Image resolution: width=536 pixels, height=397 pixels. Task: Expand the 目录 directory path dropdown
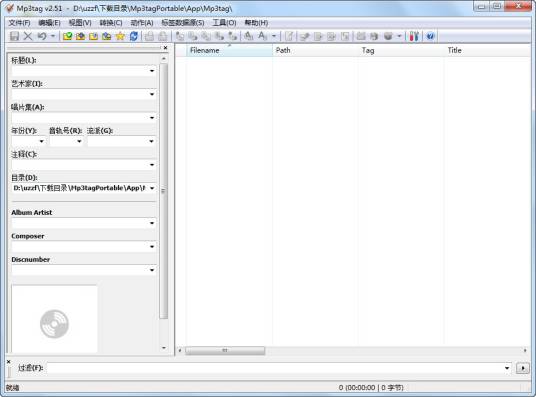click(x=152, y=188)
